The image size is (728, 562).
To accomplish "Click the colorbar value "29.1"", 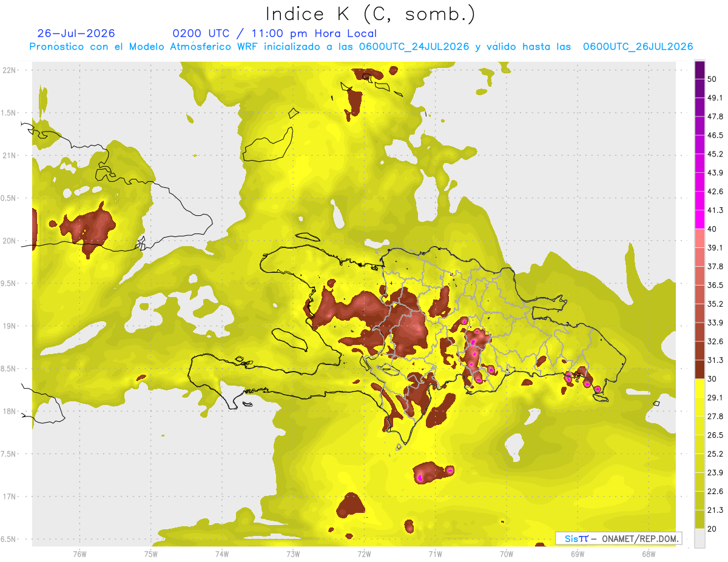I will [x=715, y=398].
